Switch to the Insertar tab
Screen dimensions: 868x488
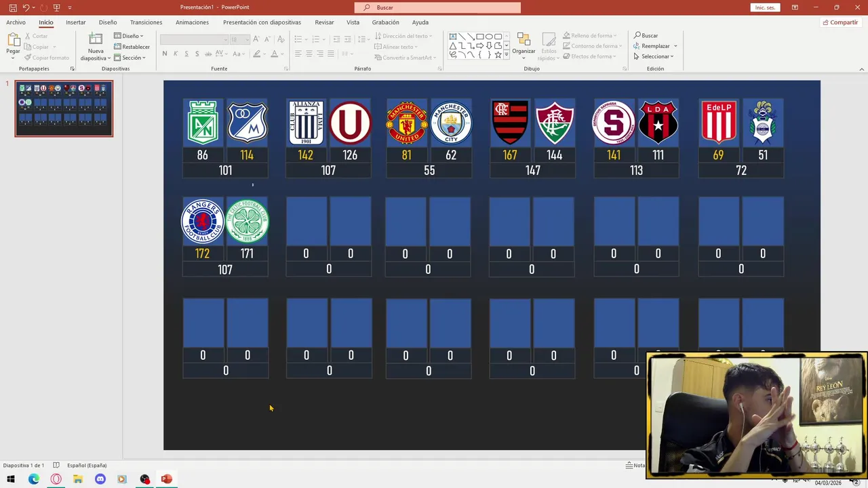pyautogui.click(x=76, y=22)
